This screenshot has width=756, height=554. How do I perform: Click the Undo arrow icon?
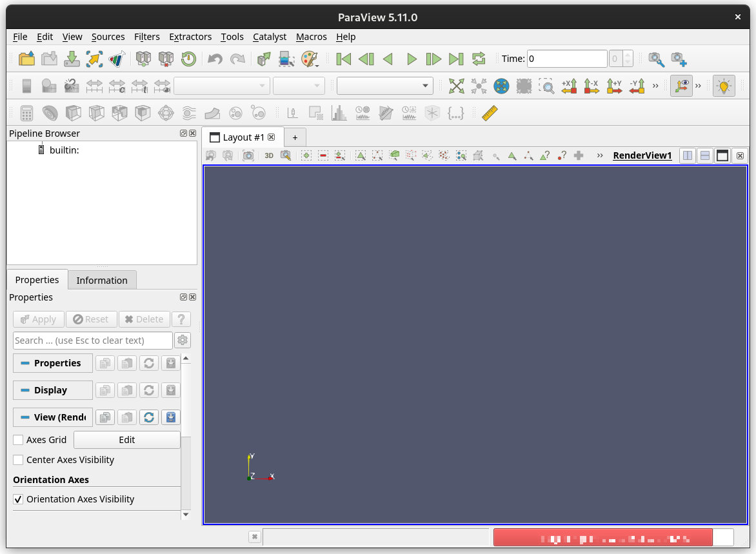click(x=215, y=59)
